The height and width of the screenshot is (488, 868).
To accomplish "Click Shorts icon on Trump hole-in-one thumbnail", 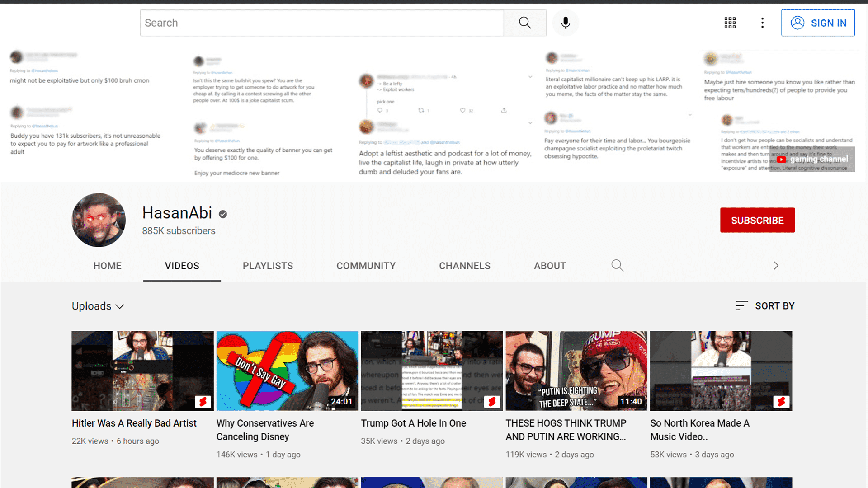I will pos(492,402).
